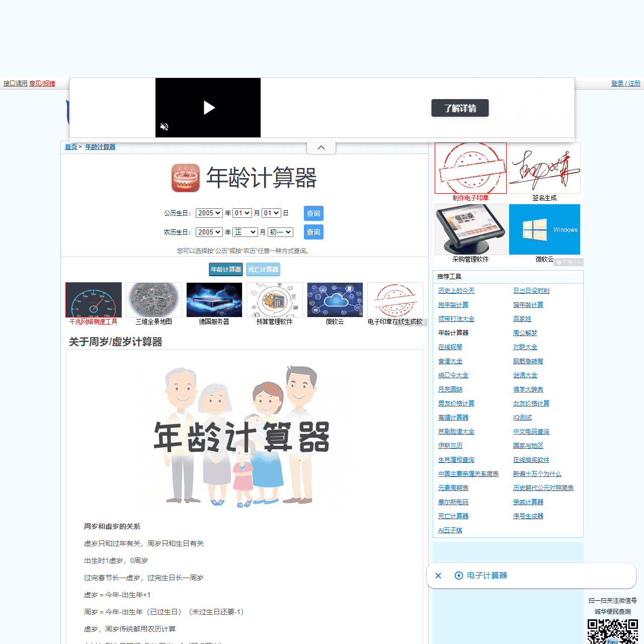Collapse the top ad banner chevron

321,147
